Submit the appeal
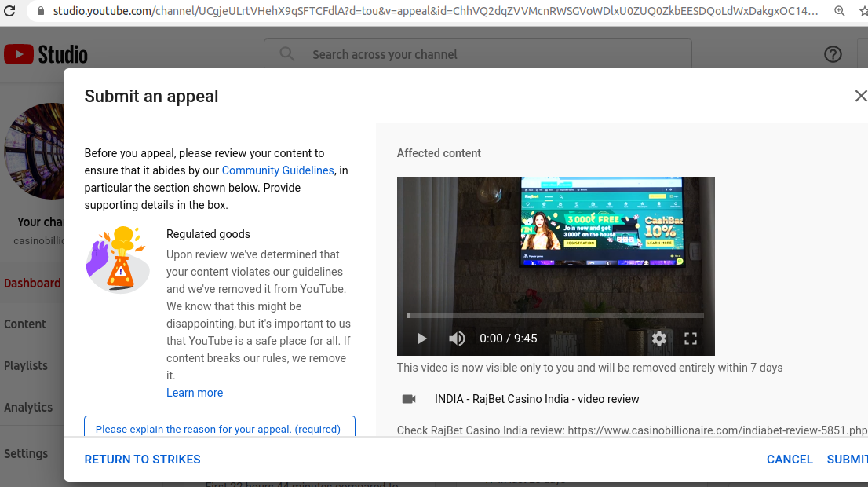 point(847,460)
